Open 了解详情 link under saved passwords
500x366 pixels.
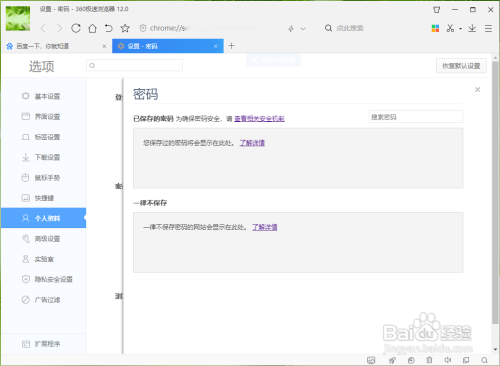[x=252, y=143]
